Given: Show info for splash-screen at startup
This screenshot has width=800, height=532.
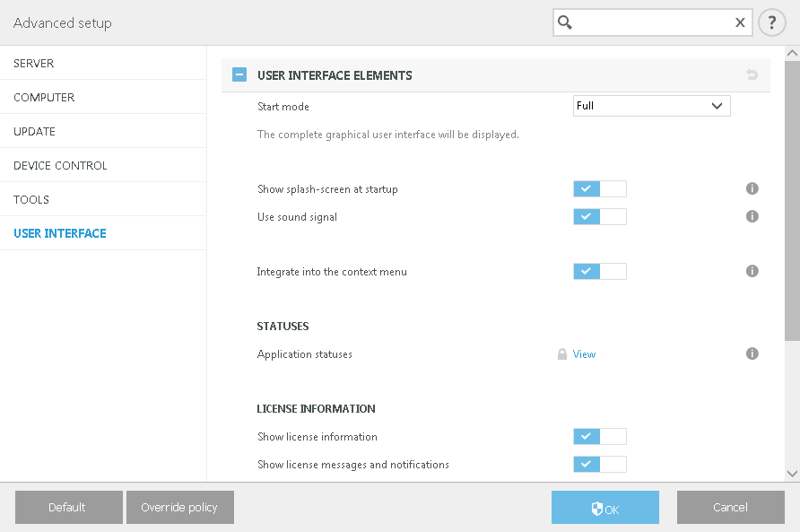Looking at the screenshot, I should (x=752, y=189).
